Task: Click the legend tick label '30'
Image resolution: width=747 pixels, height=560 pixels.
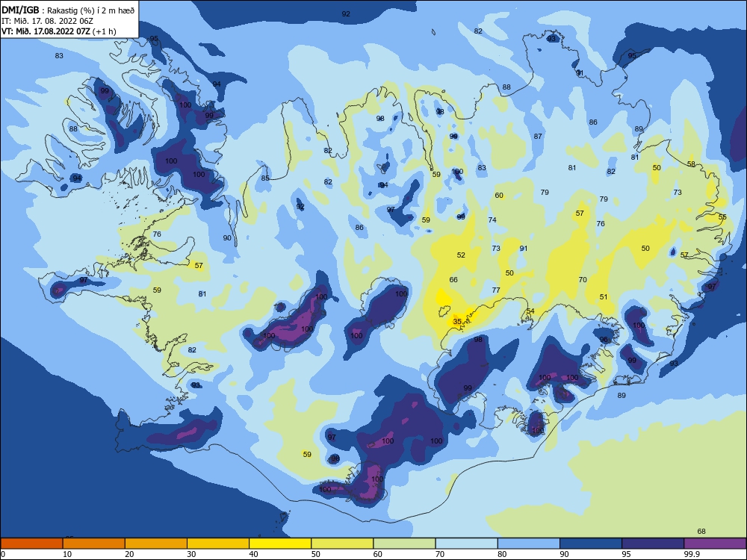Action: coord(191,554)
